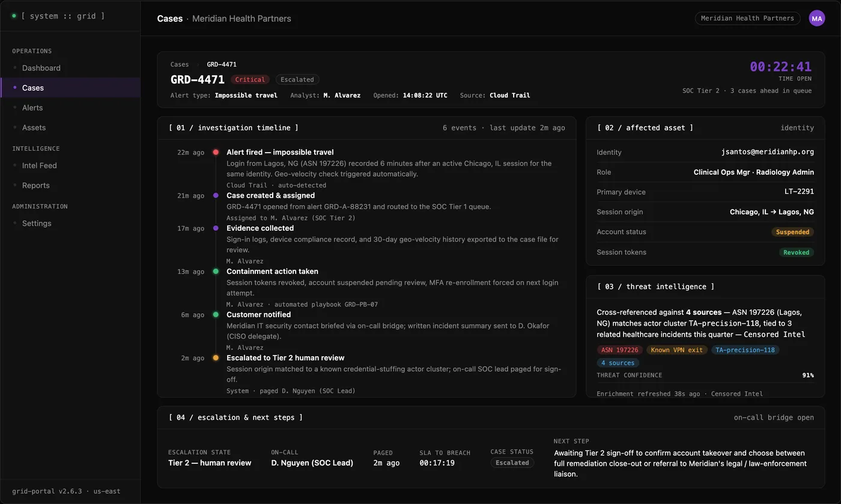Click the green status dot beside system :: grid
This screenshot has width=841, height=504.
pos(14,16)
